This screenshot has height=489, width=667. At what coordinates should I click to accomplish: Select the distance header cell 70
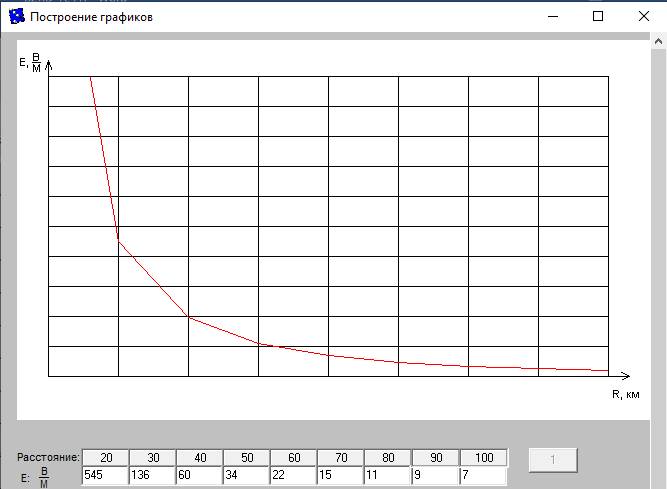click(341, 458)
